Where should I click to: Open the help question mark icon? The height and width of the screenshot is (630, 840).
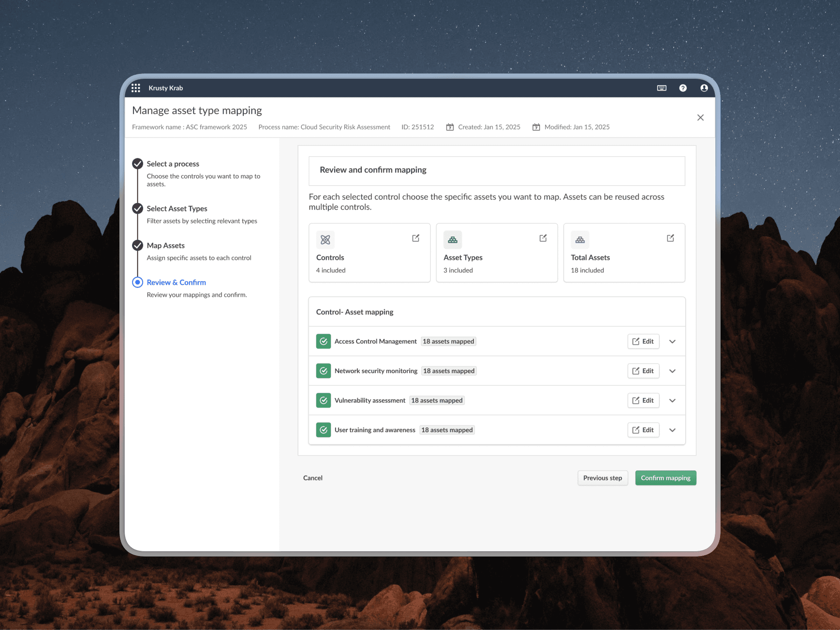682,88
